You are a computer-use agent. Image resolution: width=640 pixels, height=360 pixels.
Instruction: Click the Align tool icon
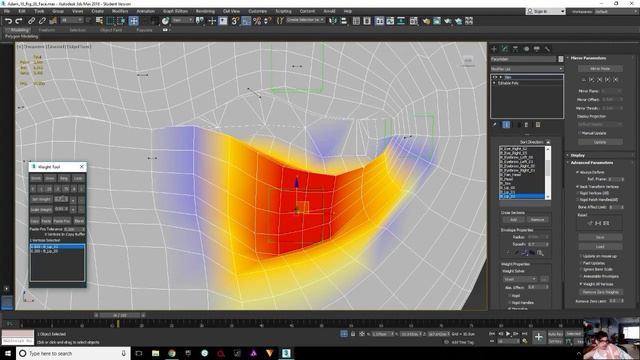pyautogui.click(x=344, y=21)
